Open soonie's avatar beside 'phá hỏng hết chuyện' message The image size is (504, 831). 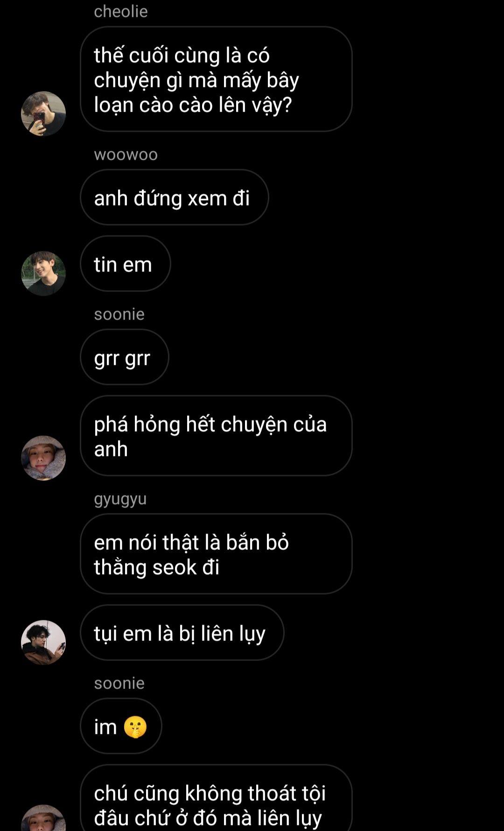(43, 458)
